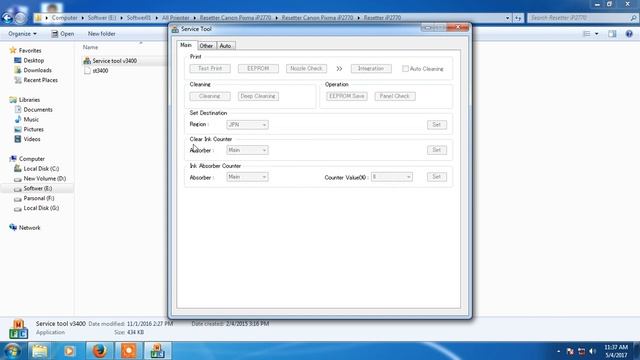Click the volume icon in system tray
Viewport: 640px width, 360px height.
[593, 351]
